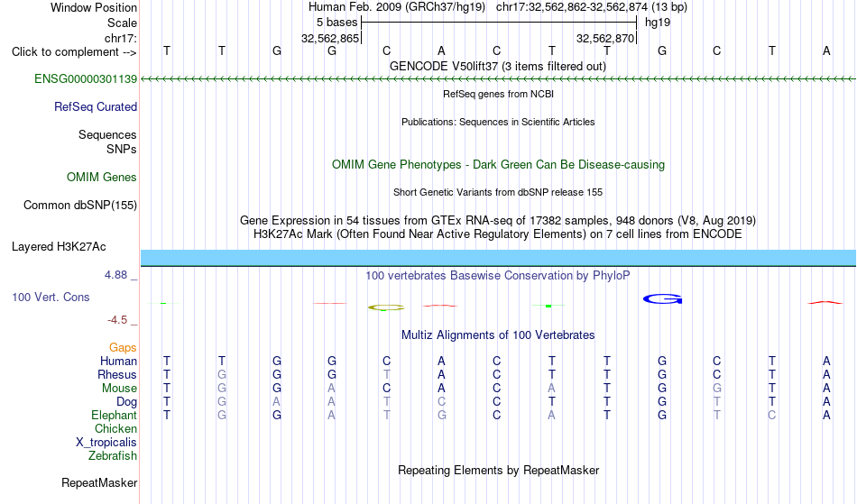Open the OMIM Gene Phenotypes track title
The height and width of the screenshot is (504, 857).
pos(499,165)
